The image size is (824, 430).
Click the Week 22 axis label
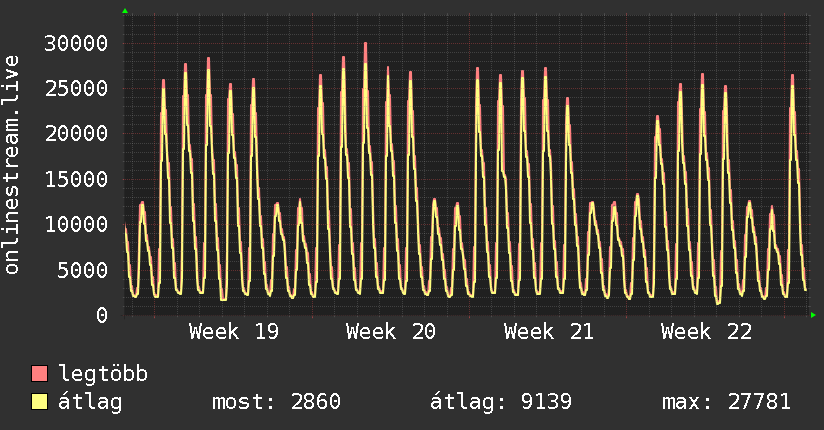coord(706,332)
